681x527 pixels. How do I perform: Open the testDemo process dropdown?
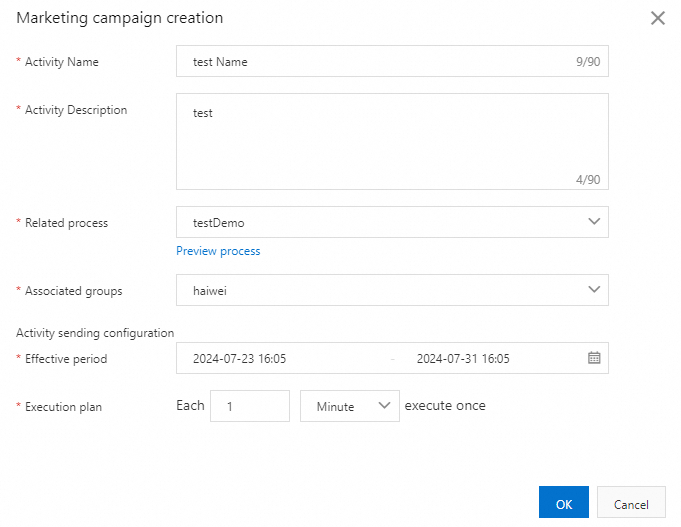[380, 222]
